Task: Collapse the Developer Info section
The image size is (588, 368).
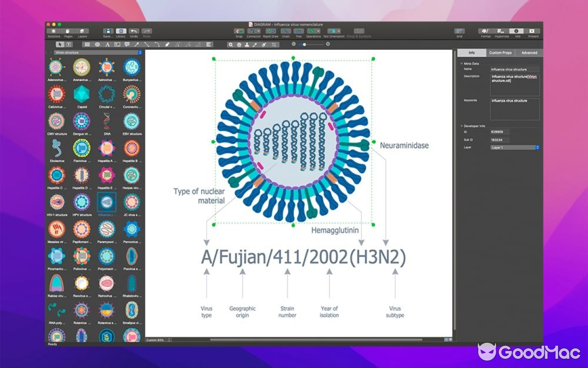Action: [461, 126]
